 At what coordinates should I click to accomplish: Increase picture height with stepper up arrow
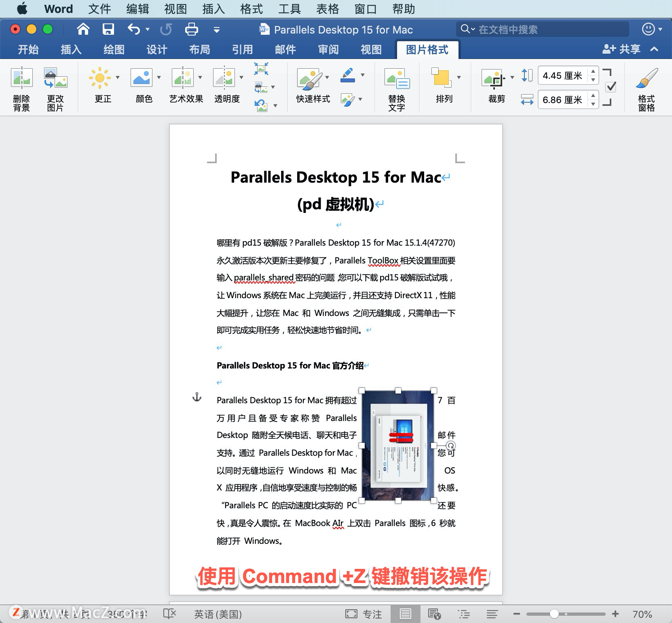pos(593,71)
